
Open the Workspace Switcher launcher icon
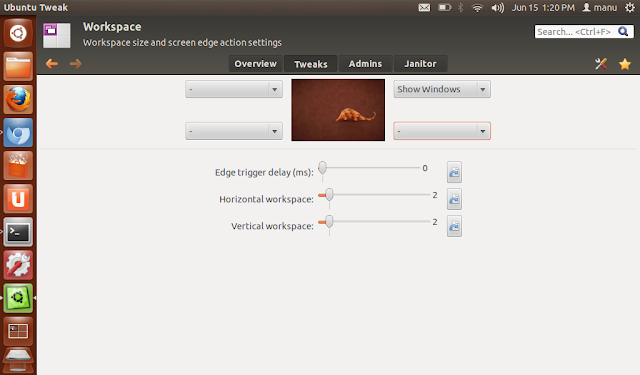coord(18,331)
